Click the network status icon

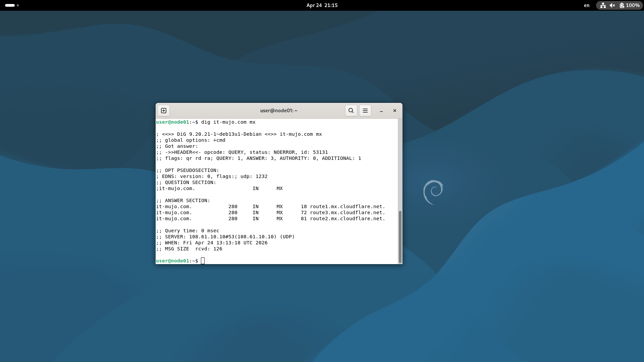pyautogui.click(x=603, y=5)
